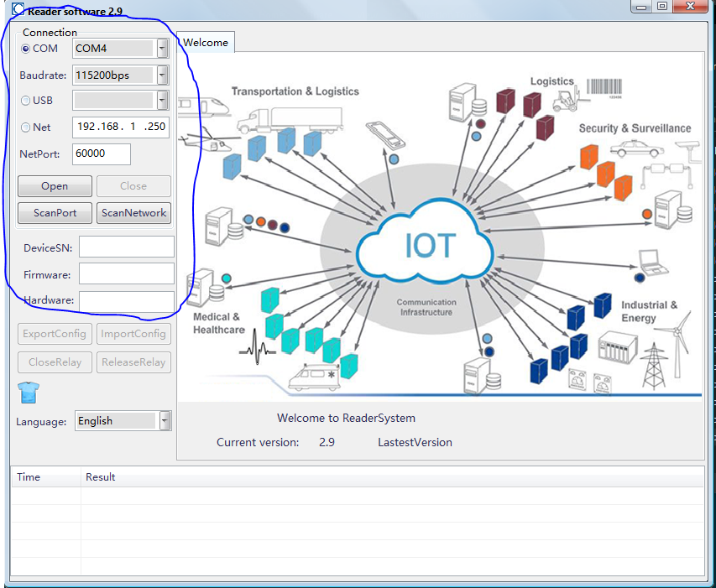Open the Language English dropdown

pos(165,421)
